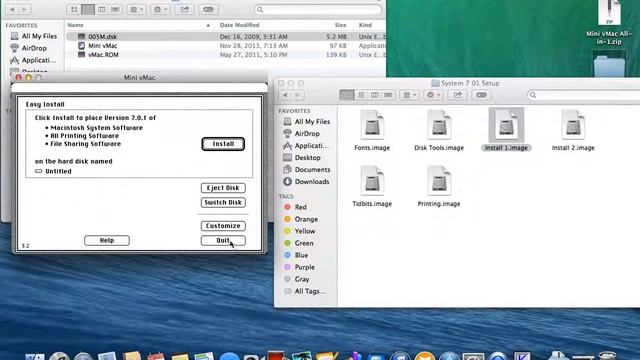Click search field in back Finder window
Viewport: 640px width, 360px height.
(318, 9)
